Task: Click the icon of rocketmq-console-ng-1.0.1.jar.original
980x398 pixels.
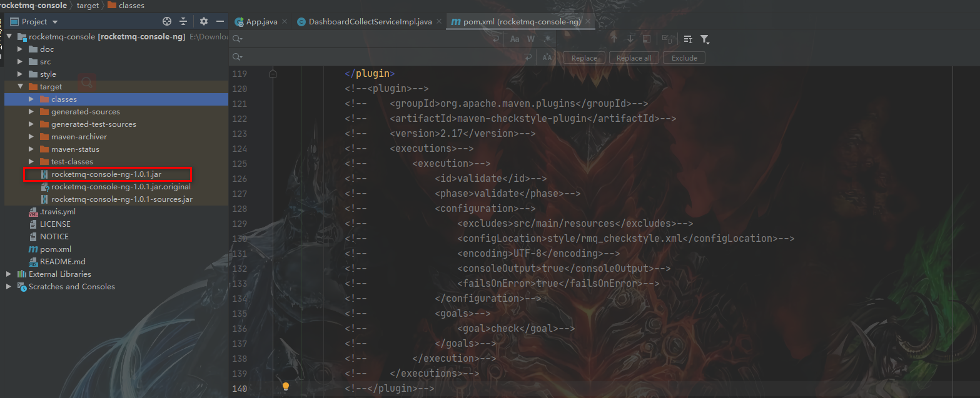Action: click(44, 187)
